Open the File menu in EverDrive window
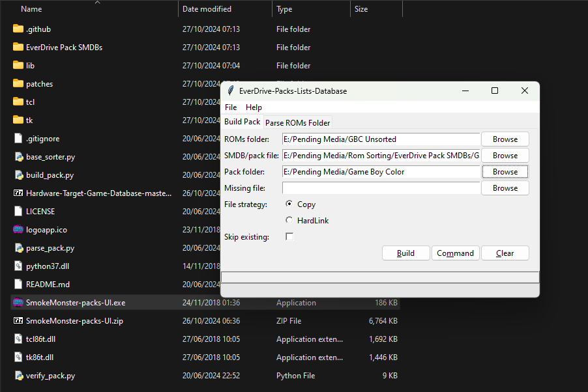 231,107
